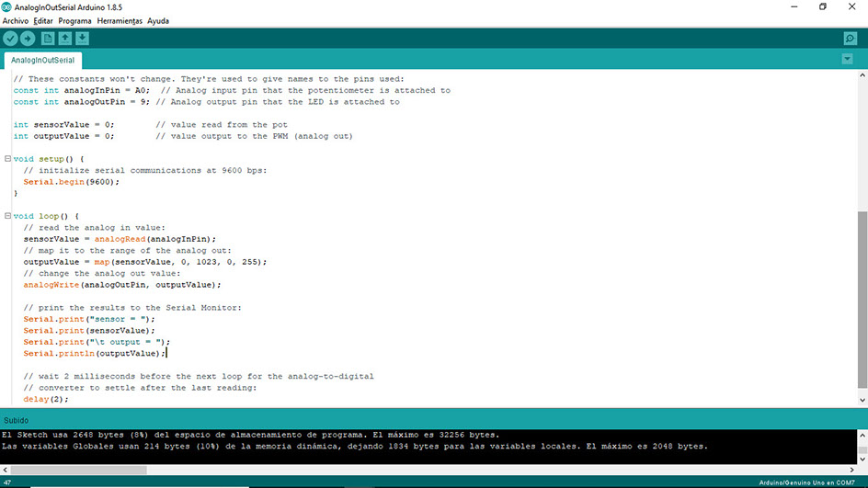The image size is (868, 488).
Task: Click console horizontal scroll left arrow
Action: [x=5, y=470]
